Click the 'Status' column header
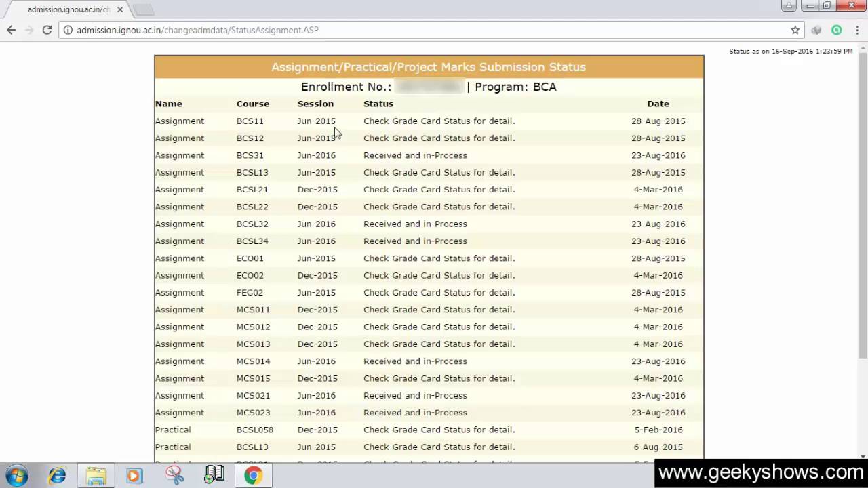 tap(378, 104)
